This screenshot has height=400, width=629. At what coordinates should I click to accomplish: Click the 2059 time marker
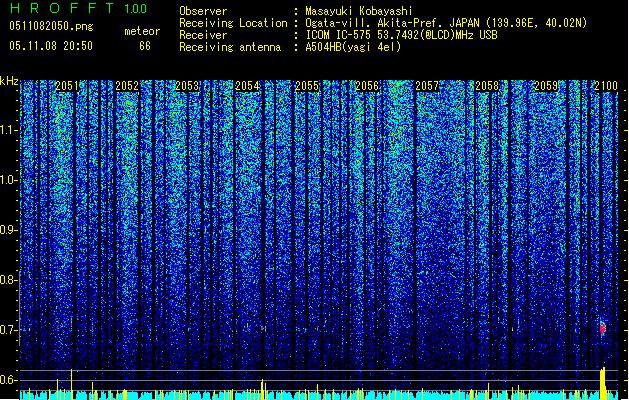pos(547,86)
